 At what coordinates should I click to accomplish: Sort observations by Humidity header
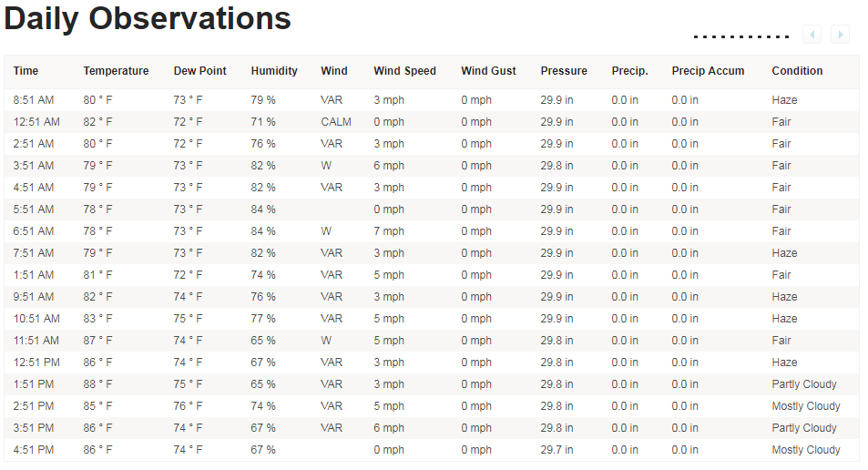pyautogui.click(x=274, y=71)
